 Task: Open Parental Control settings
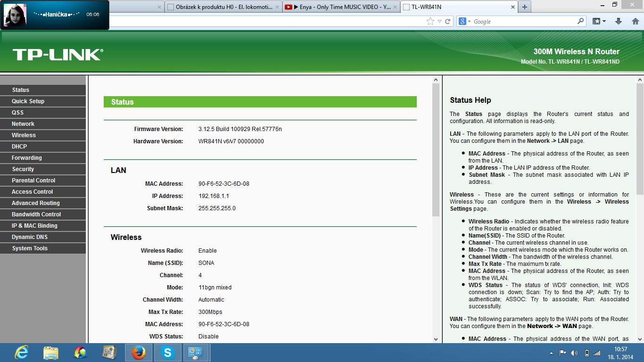pyautogui.click(x=43, y=181)
